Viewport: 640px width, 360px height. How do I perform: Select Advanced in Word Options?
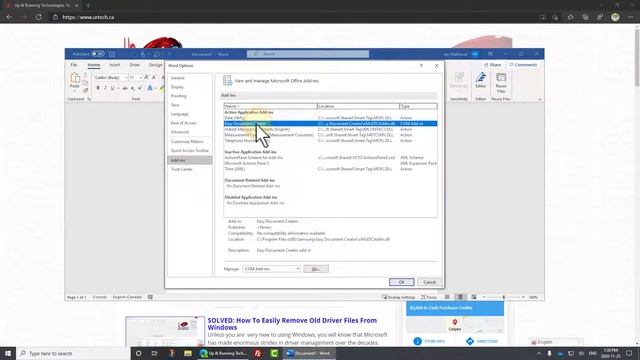pos(190,132)
